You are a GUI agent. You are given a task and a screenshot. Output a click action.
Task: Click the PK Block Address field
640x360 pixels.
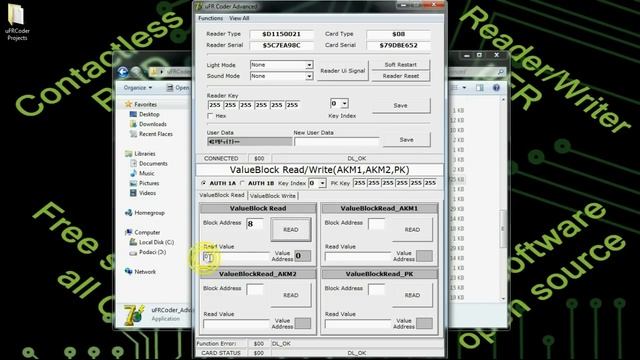[x=376, y=290]
